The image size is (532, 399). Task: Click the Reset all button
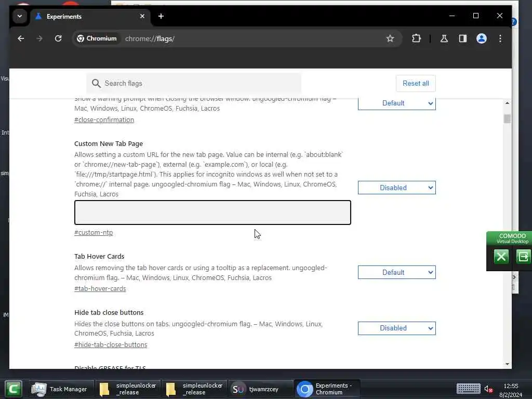[416, 84]
